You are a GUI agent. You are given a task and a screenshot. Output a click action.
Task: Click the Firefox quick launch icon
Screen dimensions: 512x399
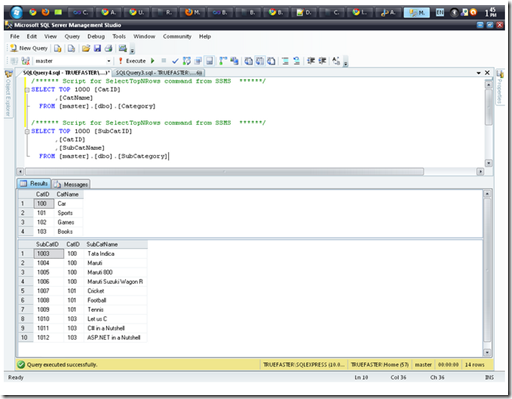click(45, 12)
